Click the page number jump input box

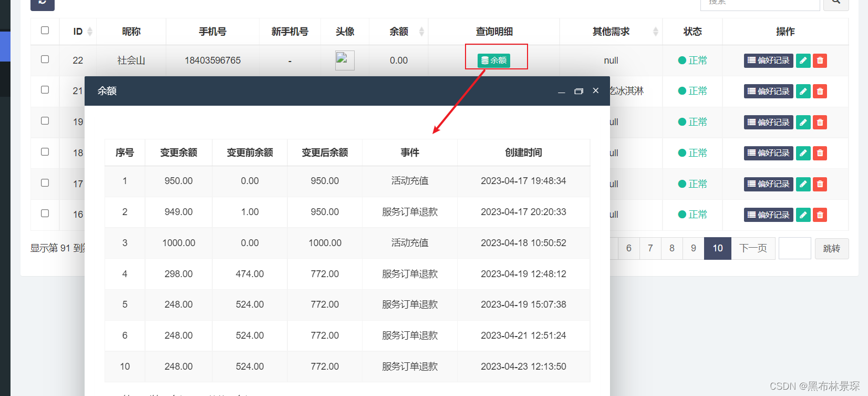point(795,248)
